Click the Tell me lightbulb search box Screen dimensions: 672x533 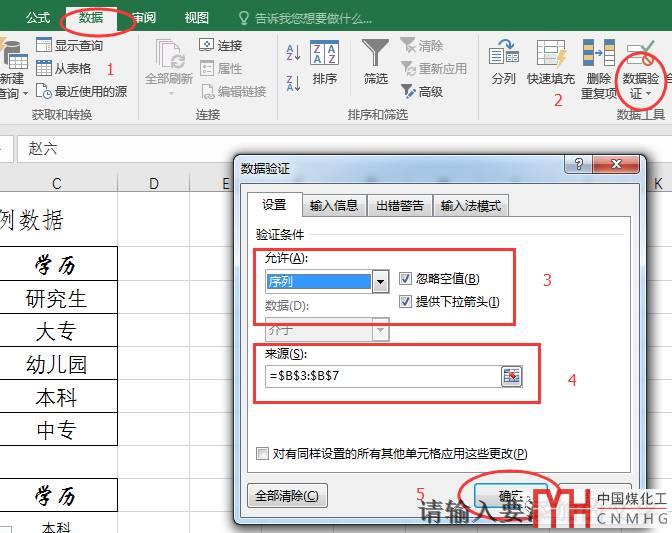[305, 18]
